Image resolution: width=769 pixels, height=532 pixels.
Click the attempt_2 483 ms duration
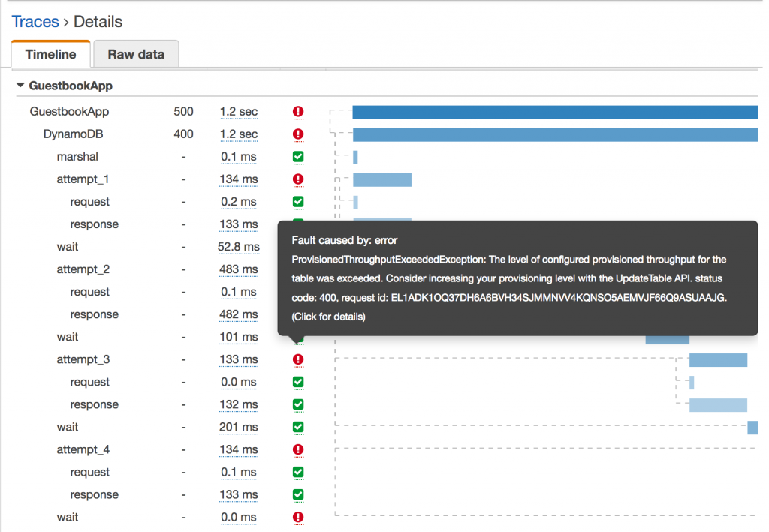(x=239, y=269)
